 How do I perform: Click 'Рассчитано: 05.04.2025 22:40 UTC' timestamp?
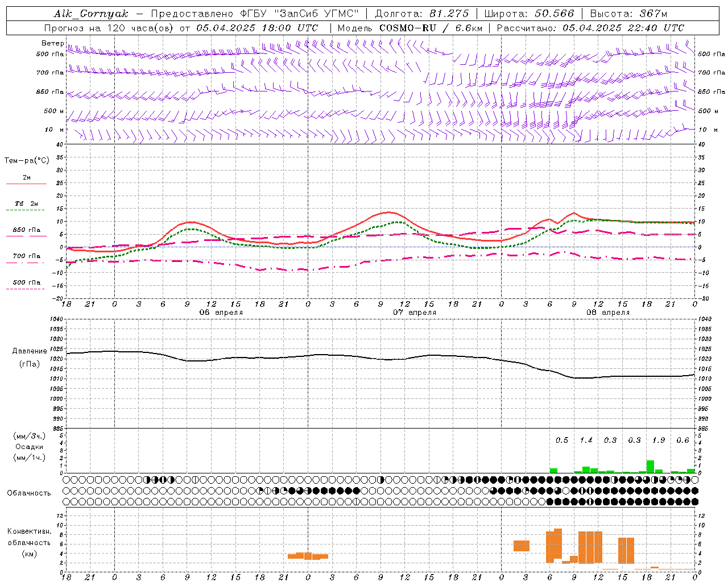coord(590,28)
